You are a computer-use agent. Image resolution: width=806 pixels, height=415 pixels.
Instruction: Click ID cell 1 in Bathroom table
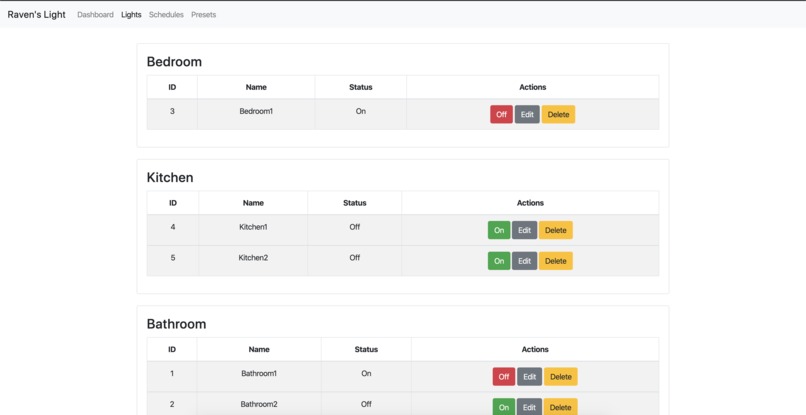pyautogui.click(x=172, y=376)
